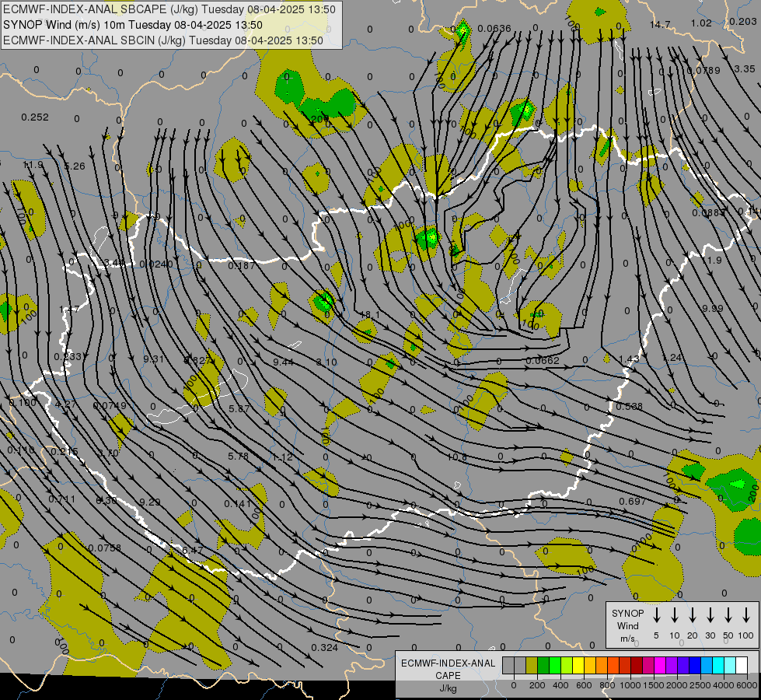Click the 100 m/s wind legend arrow
This screenshot has width=761, height=700.
746,615
